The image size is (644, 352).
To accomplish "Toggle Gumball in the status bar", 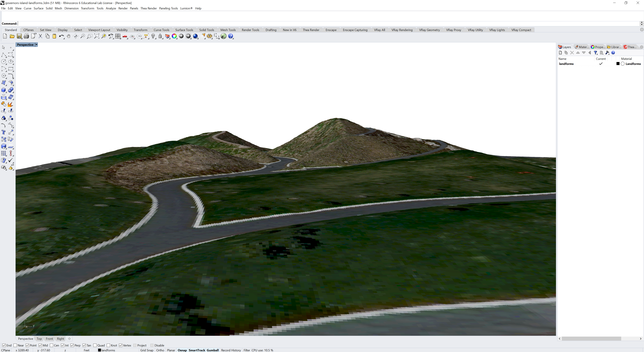I will pos(212,350).
